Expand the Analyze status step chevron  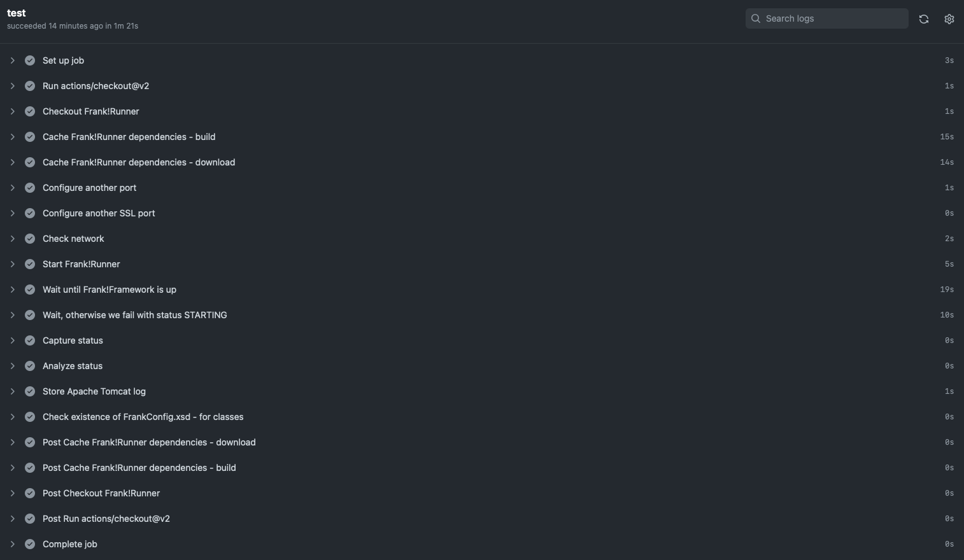[x=12, y=366]
